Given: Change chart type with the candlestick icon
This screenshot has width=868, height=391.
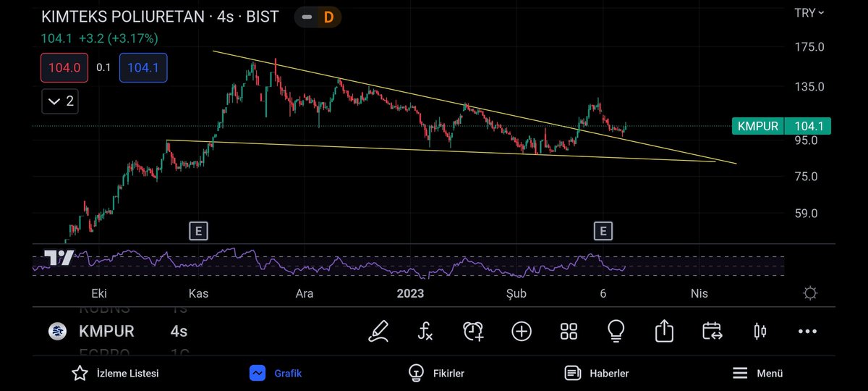Looking at the screenshot, I should click(759, 332).
